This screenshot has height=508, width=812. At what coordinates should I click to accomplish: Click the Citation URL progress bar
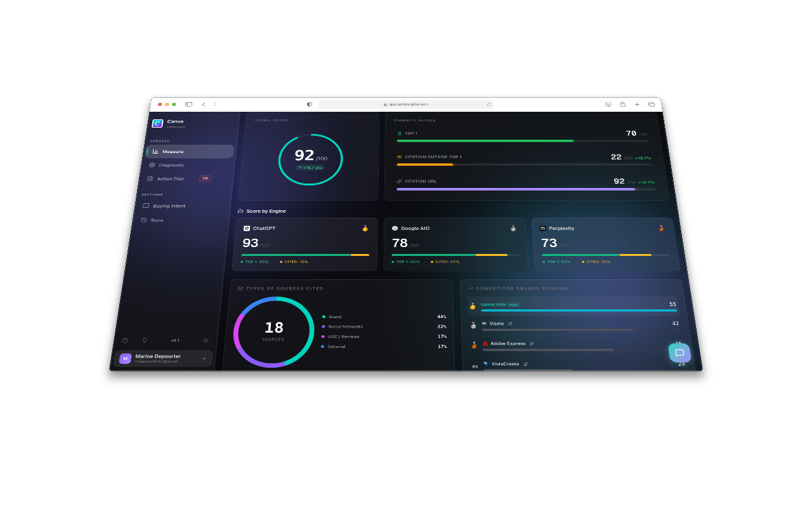click(x=514, y=189)
